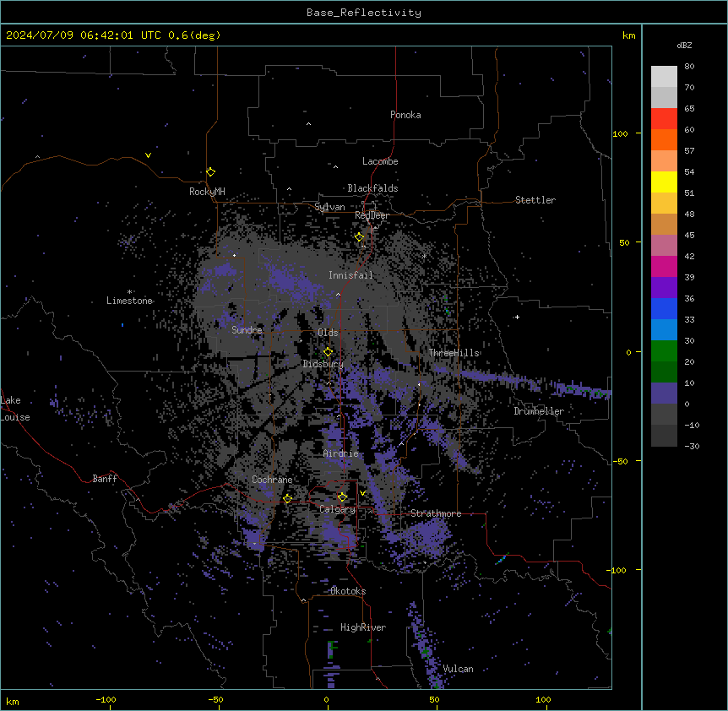728x711 pixels.
Task: Click the Innisfail city label
Action: [350, 275]
